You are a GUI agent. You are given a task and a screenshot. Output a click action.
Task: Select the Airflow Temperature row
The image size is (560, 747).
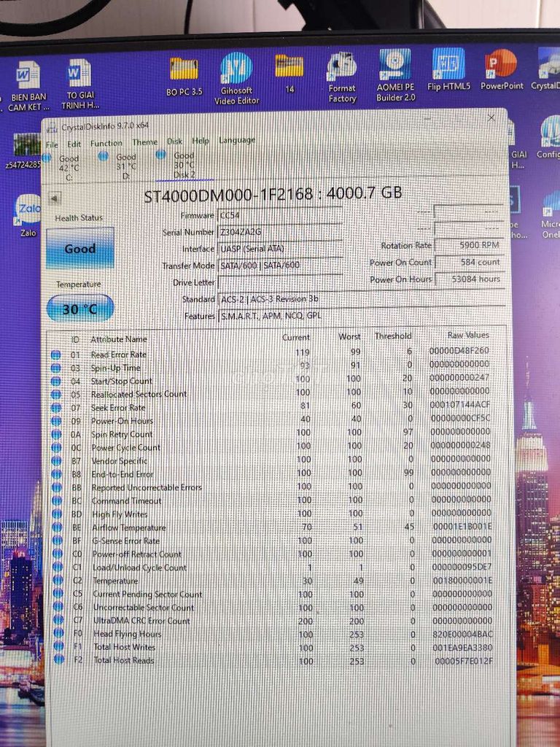pos(271,527)
